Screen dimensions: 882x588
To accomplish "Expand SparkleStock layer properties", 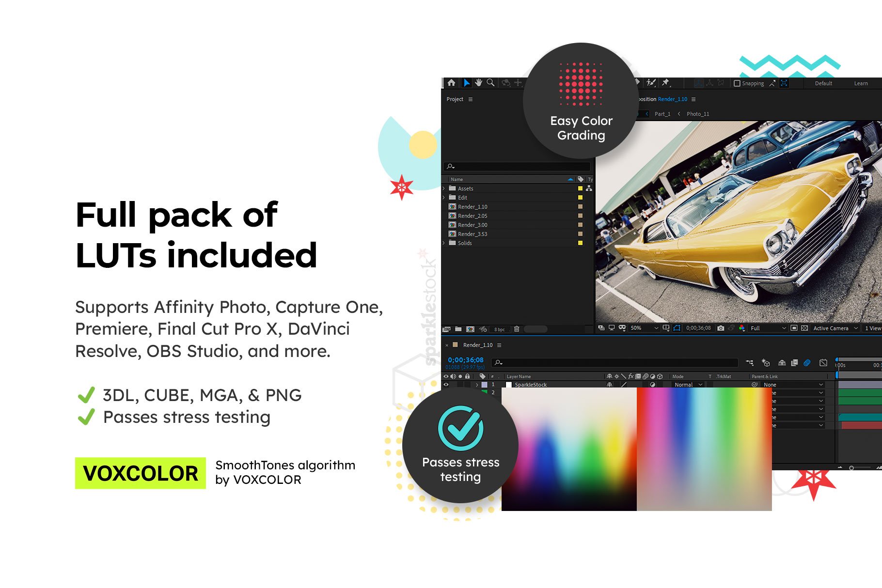I will coord(477,385).
